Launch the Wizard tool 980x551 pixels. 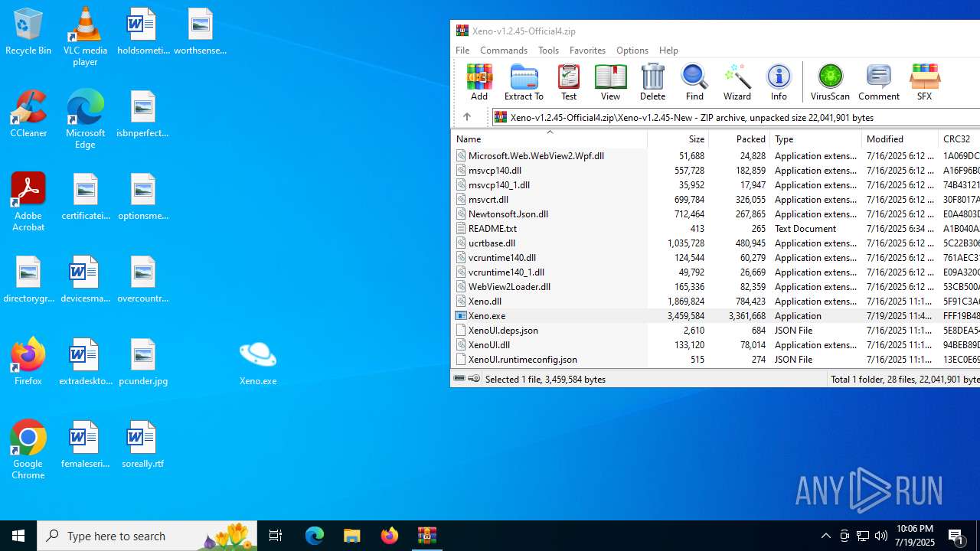click(x=737, y=82)
